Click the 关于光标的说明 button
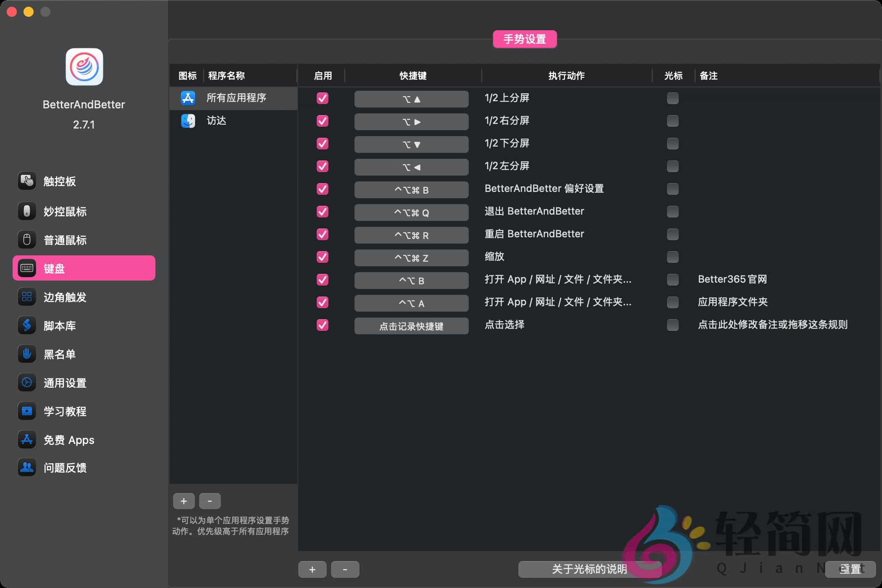This screenshot has width=882, height=588. pyautogui.click(x=590, y=570)
